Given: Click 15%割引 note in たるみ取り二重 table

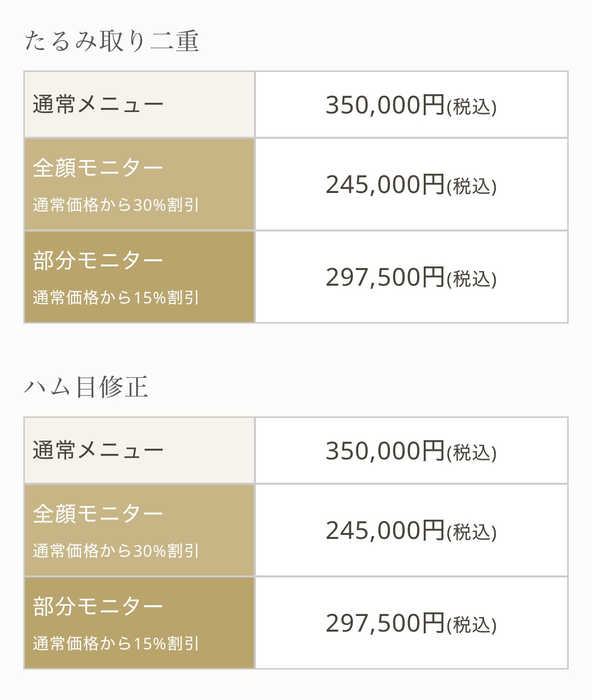Looking at the screenshot, I should click(x=116, y=298).
